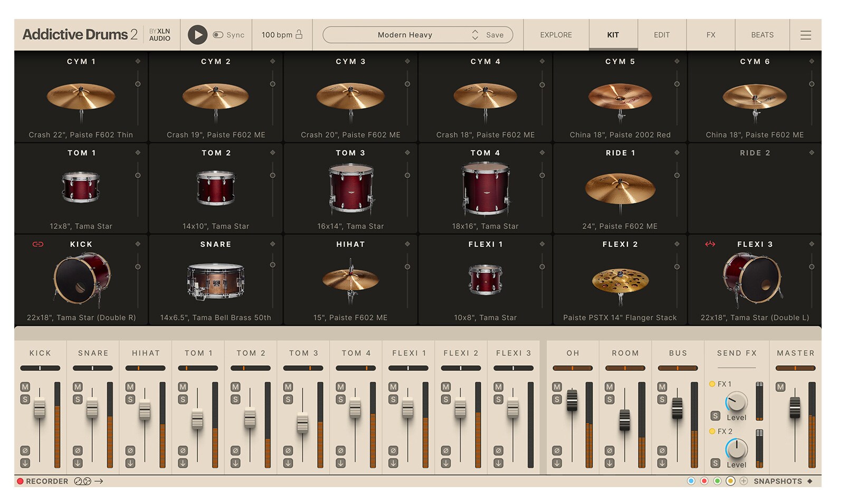This screenshot has width=847, height=504.
Task: Open the hamburger main menu
Action: tap(805, 35)
